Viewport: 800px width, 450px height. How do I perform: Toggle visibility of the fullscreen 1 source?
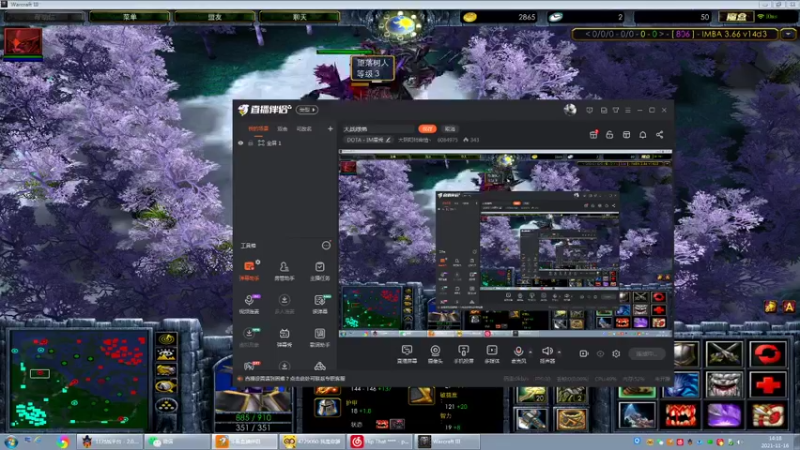[241, 143]
